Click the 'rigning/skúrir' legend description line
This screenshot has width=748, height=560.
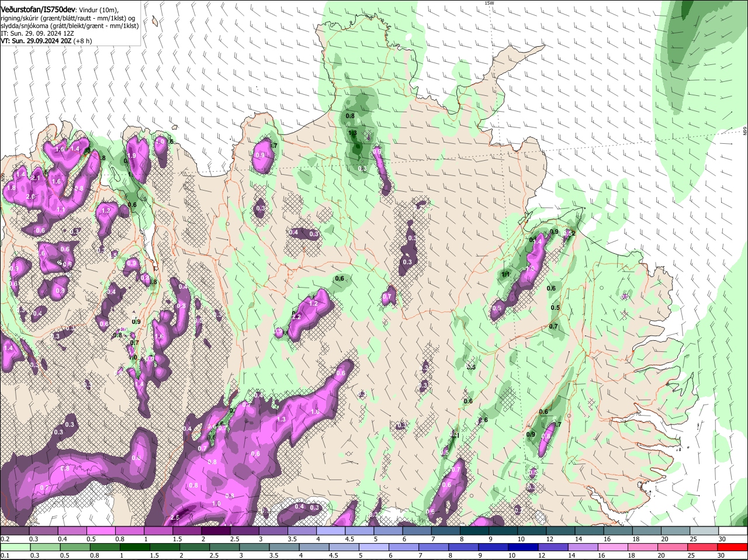coord(68,18)
